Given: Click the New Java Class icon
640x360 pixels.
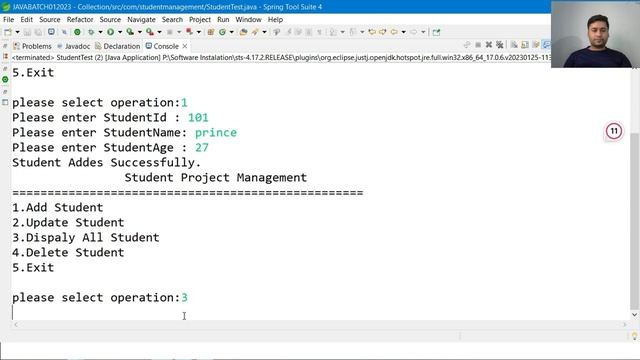Looking at the screenshot, I should tap(222, 32).
